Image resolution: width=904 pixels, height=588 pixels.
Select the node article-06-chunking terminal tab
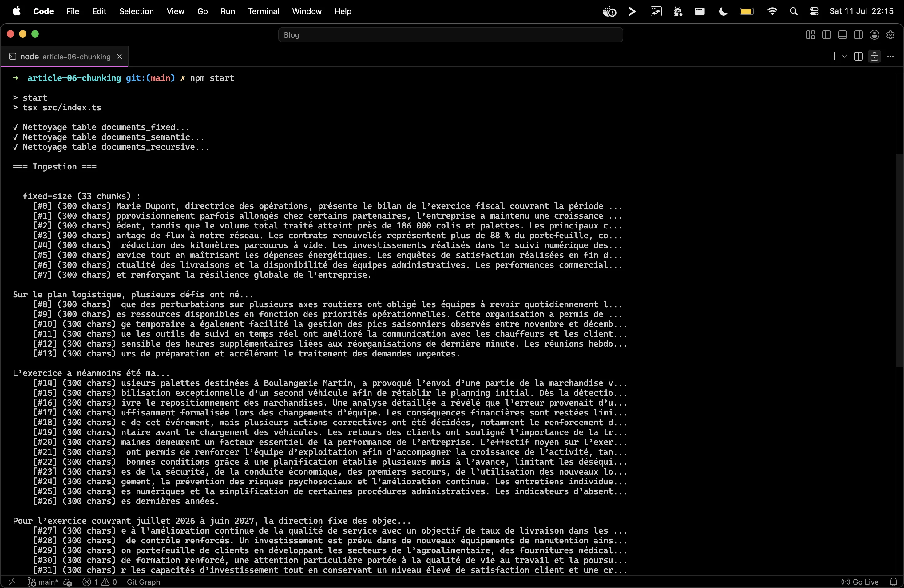[x=65, y=57]
